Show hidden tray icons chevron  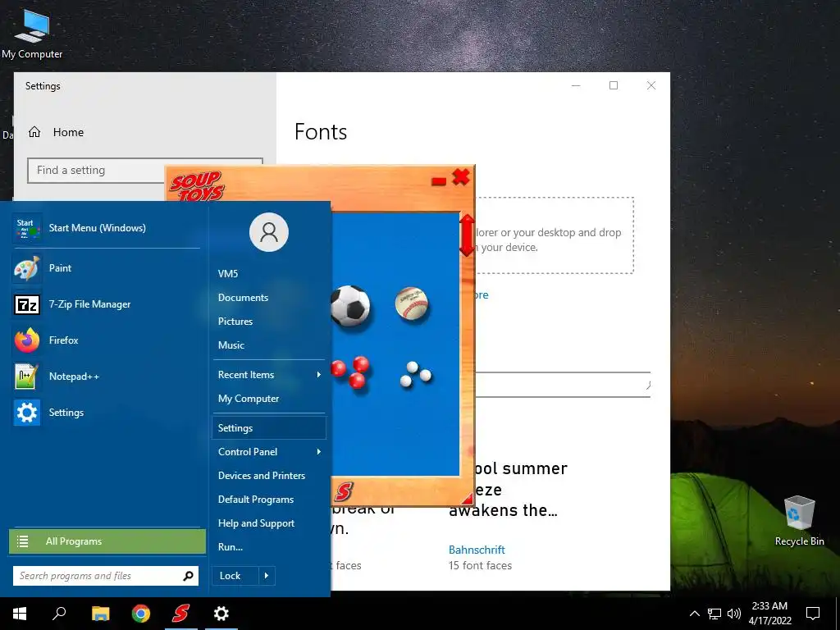(x=694, y=614)
